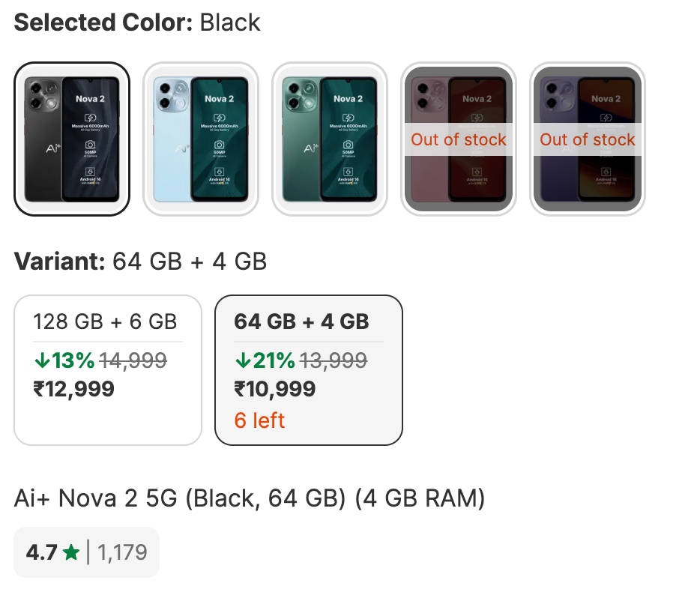Viewport: 700px width, 610px height.
Task: Open the 1,179 ratings count
Action: tap(122, 553)
